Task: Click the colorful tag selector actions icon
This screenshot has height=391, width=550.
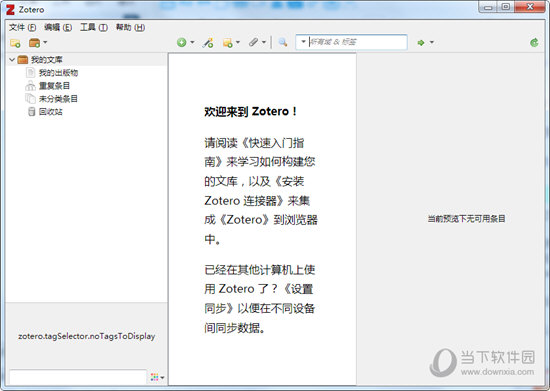Action: [154, 377]
